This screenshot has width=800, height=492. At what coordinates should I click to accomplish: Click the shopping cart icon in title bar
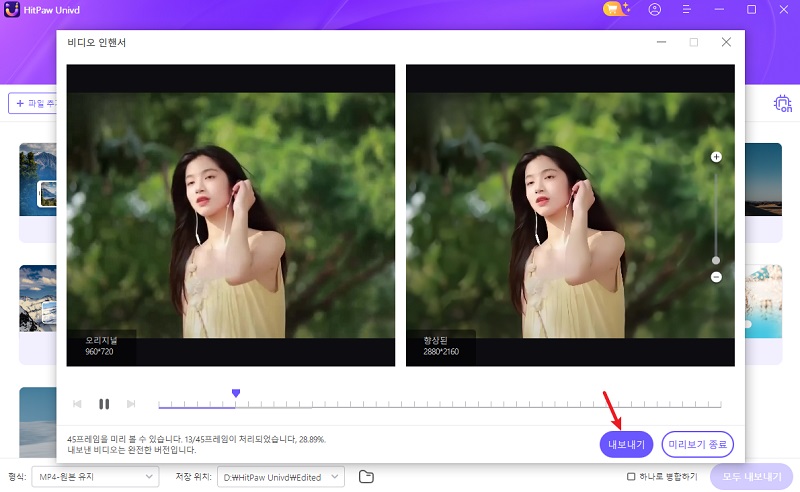pos(616,9)
